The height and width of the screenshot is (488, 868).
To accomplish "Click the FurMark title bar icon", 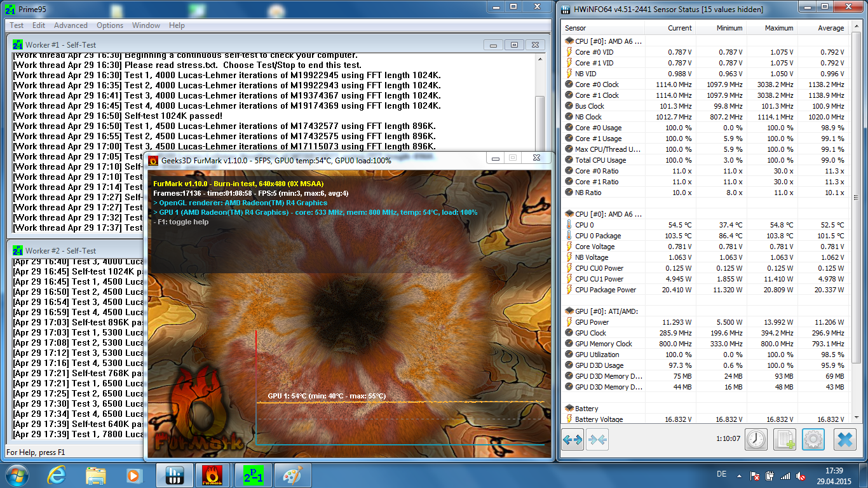I will click(x=153, y=160).
